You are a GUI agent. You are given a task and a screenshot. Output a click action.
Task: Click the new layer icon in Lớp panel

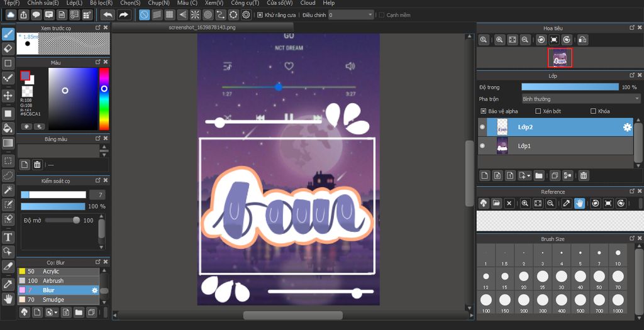coord(485,175)
